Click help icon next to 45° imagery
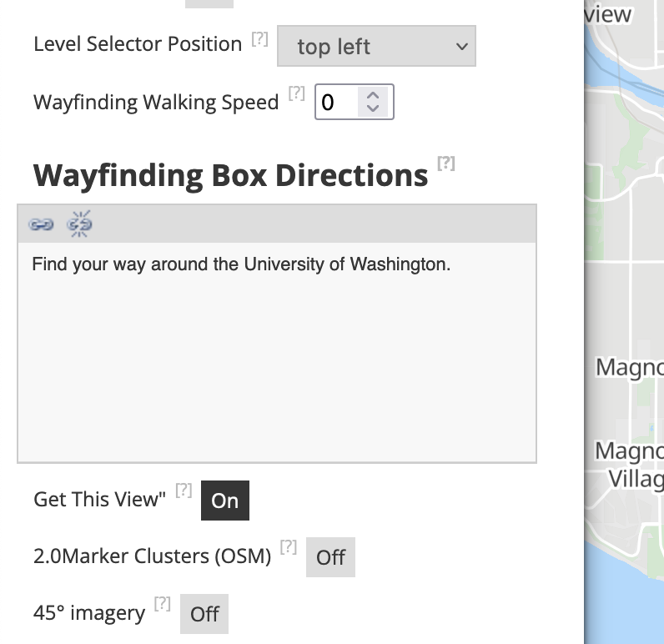The width and height of the screenshot is (664, 644). pyautogui.click(x=163, y=604)
